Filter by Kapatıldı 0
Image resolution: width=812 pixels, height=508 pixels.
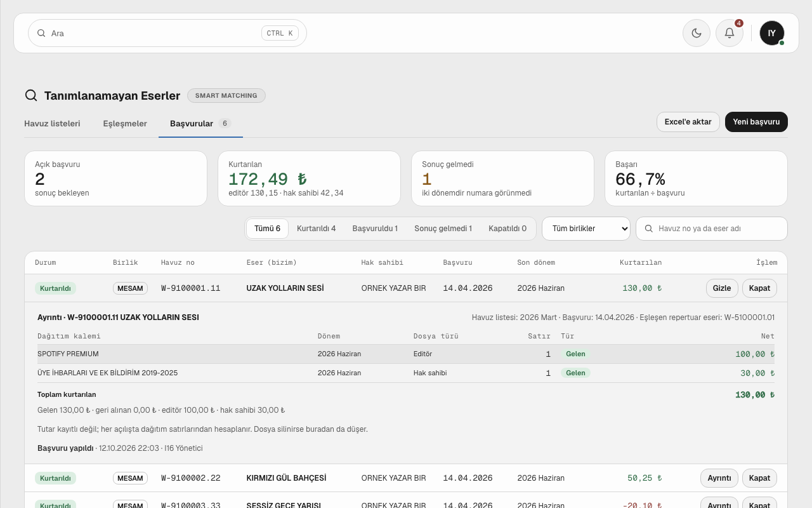507,229
